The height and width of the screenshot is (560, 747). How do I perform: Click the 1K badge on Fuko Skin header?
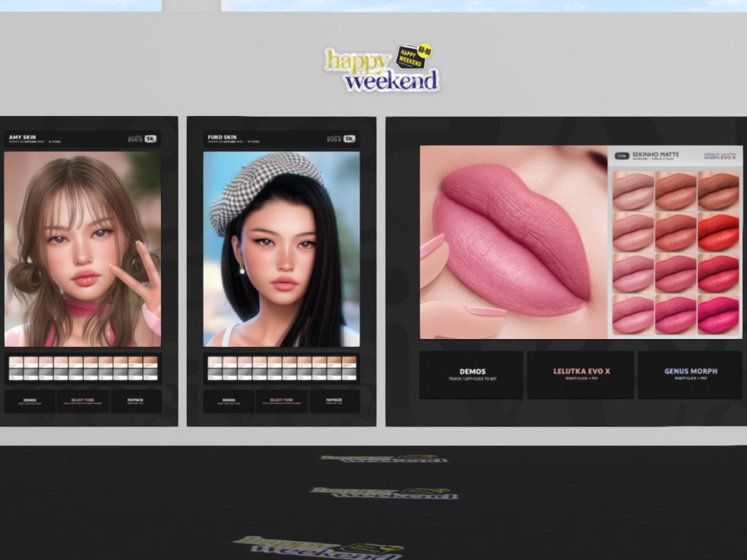[349, 139]
